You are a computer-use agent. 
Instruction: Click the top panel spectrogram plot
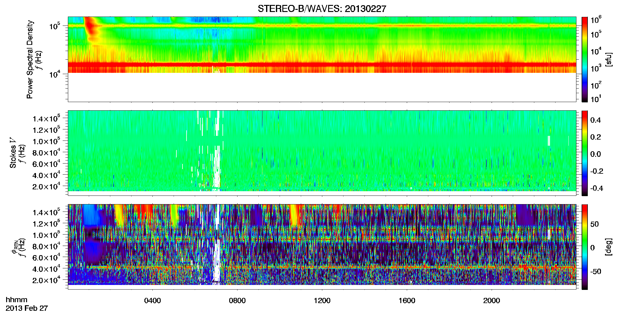point(322,59)
